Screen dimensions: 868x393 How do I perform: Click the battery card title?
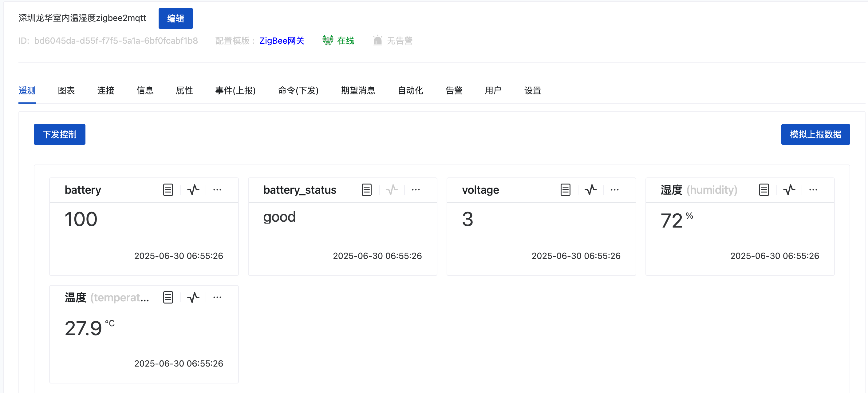pos(83,190)
